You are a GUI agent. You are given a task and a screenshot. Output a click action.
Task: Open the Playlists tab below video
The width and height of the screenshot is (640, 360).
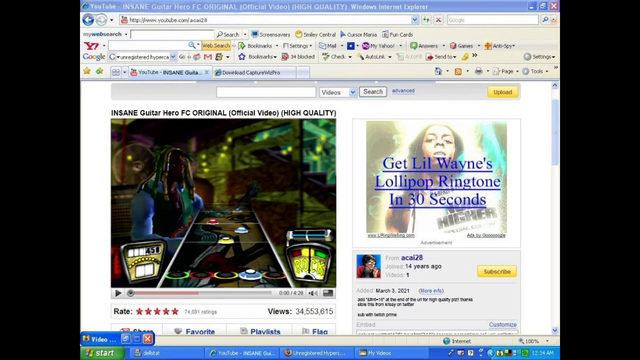(x=260, y=330)
